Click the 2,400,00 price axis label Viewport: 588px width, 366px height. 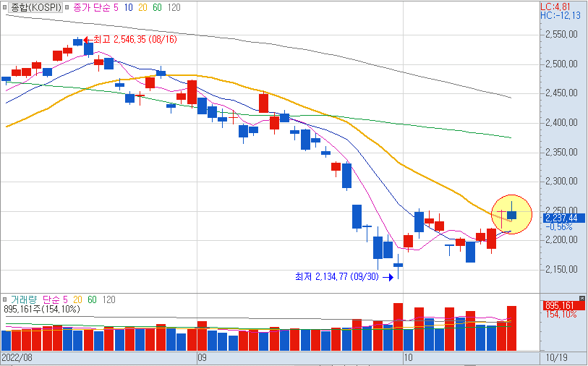(x=561, y=123)
